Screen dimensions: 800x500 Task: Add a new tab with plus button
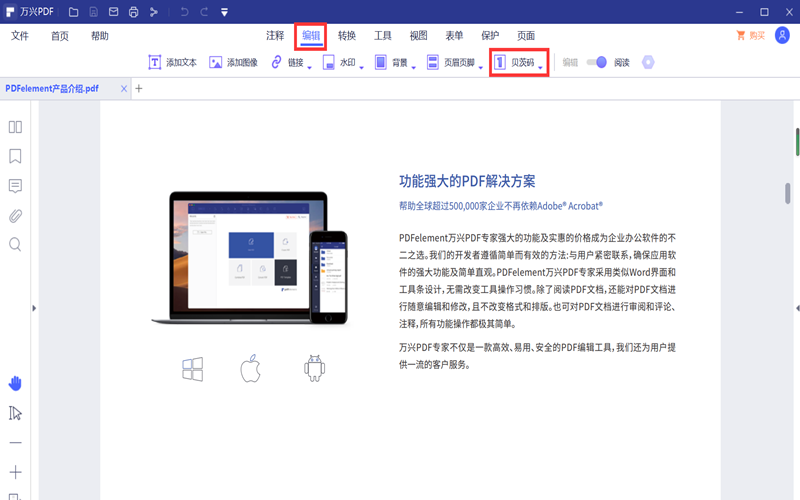point(139,88)
